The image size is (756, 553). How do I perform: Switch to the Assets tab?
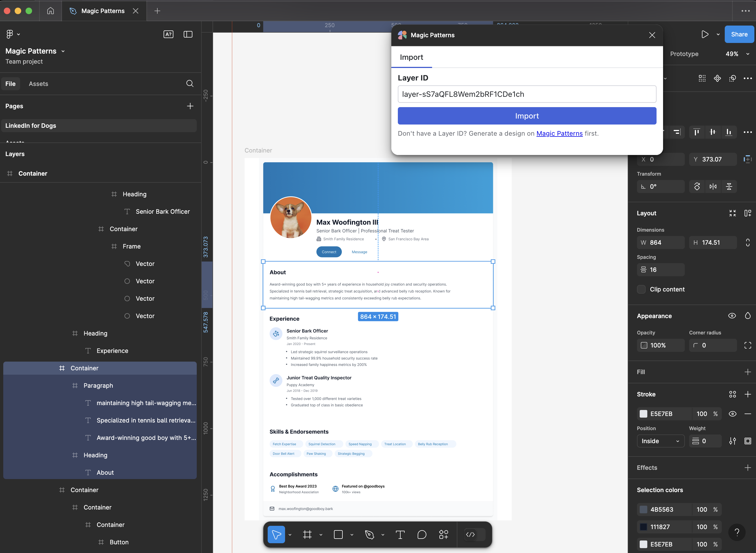click(x=39, y=84)
